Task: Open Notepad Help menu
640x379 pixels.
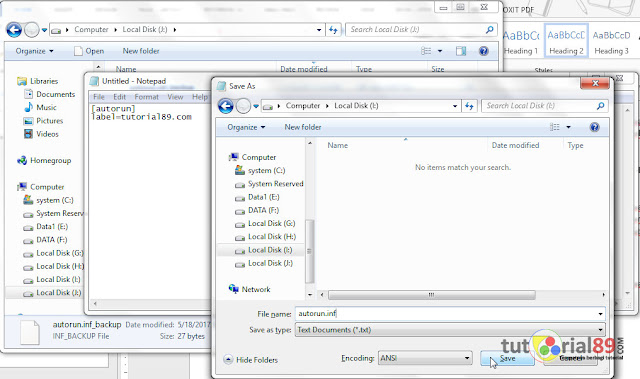Action: (x=200, y=97)
